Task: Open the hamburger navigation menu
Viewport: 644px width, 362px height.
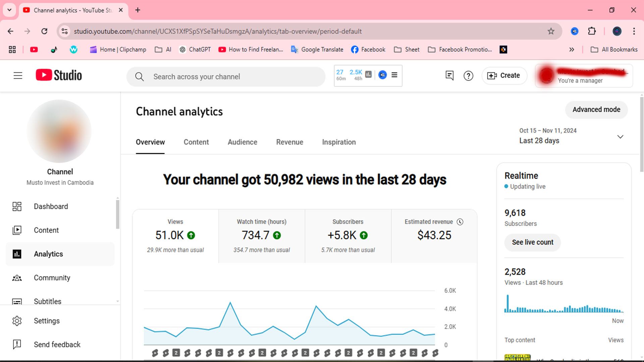Action: tap(18, 76)
